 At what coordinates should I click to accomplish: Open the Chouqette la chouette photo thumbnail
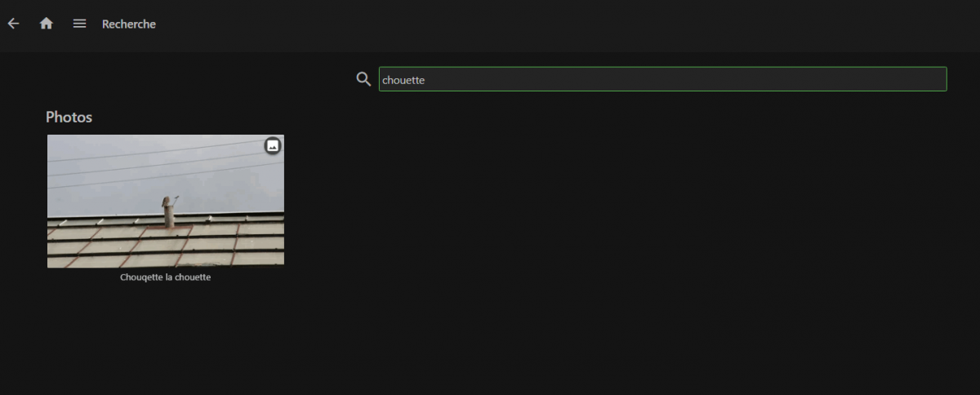point(166,201)
